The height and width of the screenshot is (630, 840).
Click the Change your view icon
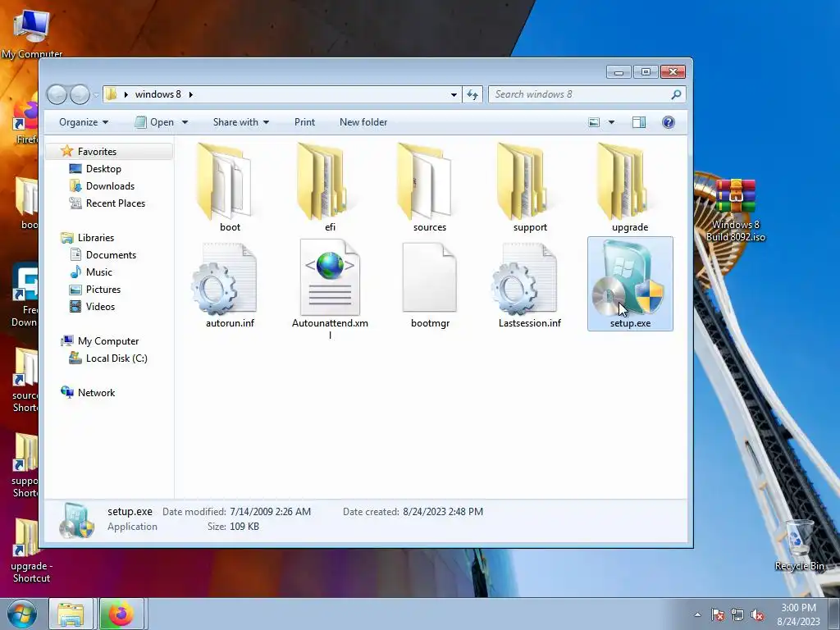(x=594, y=123)
